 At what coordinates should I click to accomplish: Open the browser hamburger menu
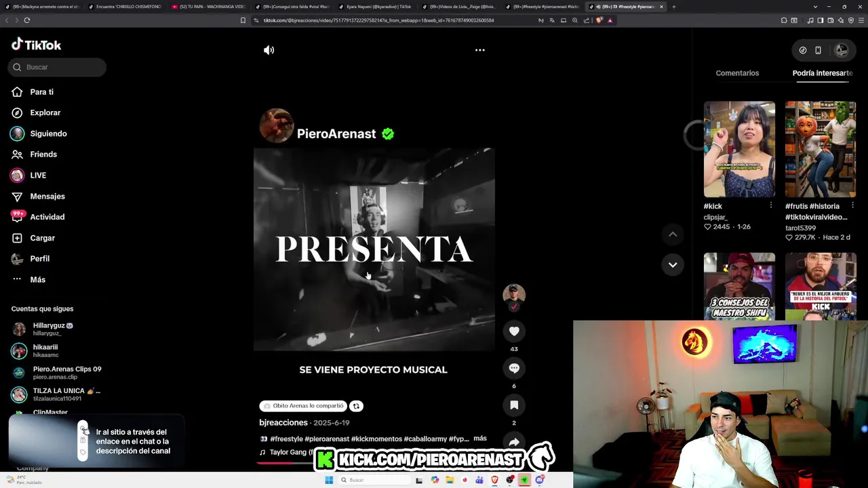click(861, 20)
